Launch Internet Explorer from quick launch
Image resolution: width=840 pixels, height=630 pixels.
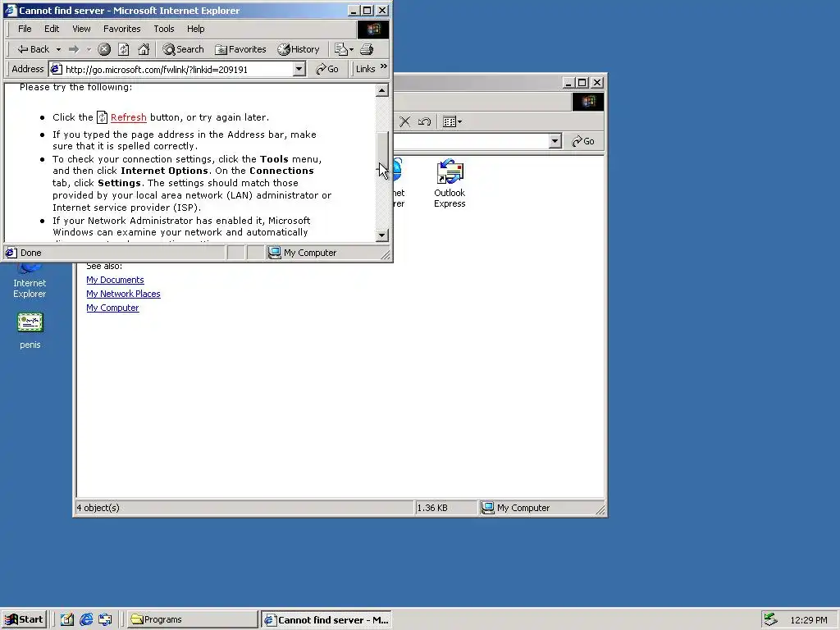coord(85,620)
